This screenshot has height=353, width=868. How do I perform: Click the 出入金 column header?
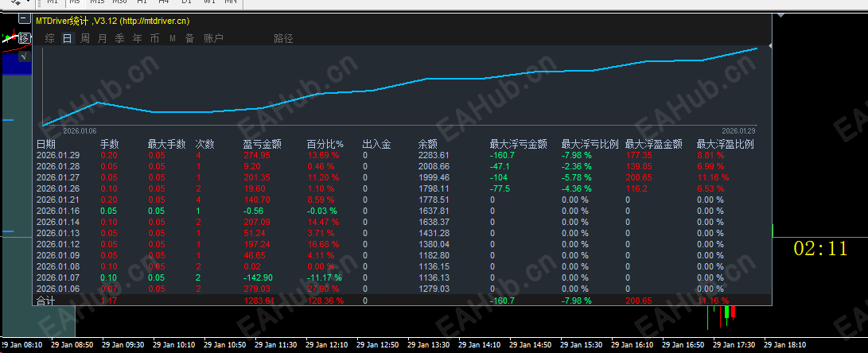377,145
